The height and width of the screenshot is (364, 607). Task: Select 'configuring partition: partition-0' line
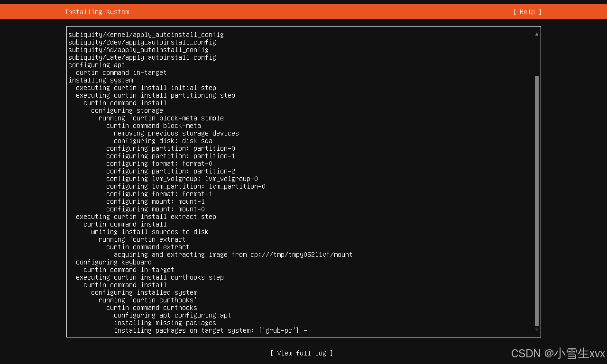click(171, 148)
